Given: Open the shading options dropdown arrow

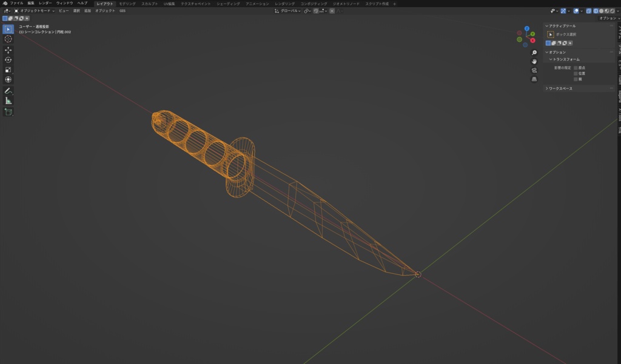Looking at the screenshot, I should coord(618,11).
